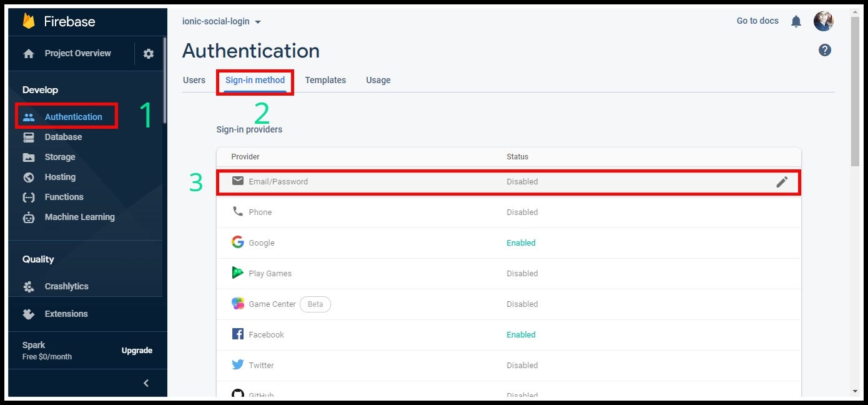Screen dimensions: 868x405
Task: Click the Firebase flame logo
Action: tap(29, 21)
